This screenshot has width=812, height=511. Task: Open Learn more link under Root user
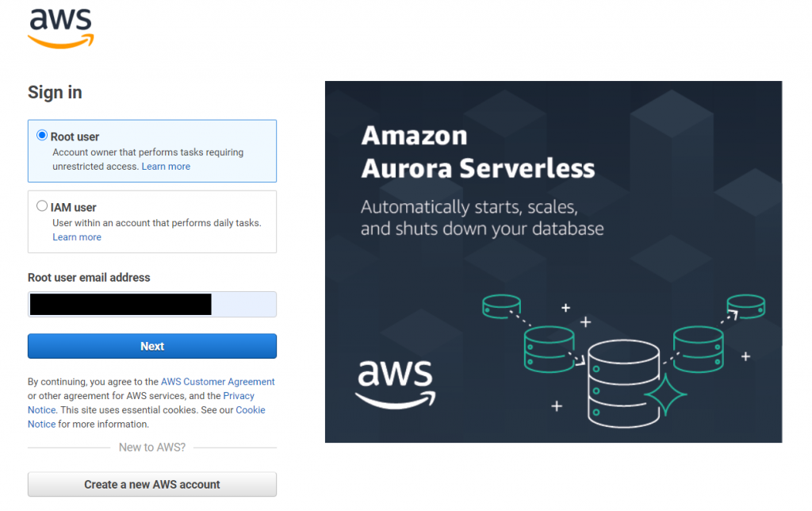click(166, 167)
